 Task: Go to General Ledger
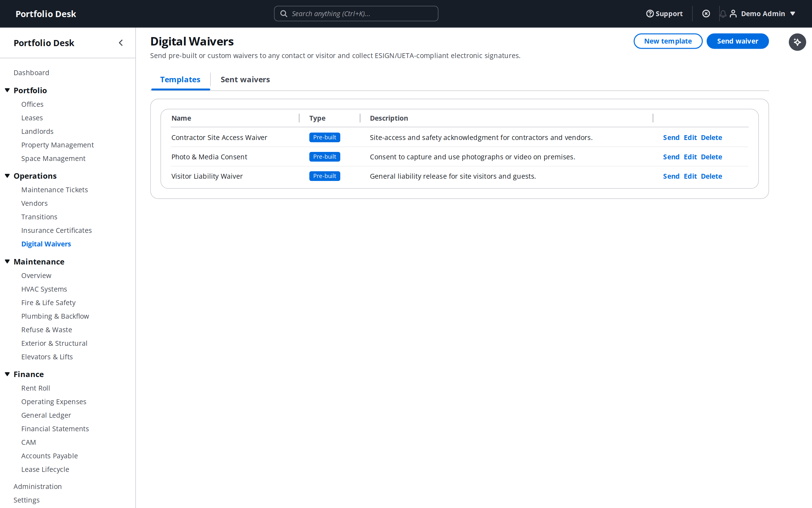(46, 415)
